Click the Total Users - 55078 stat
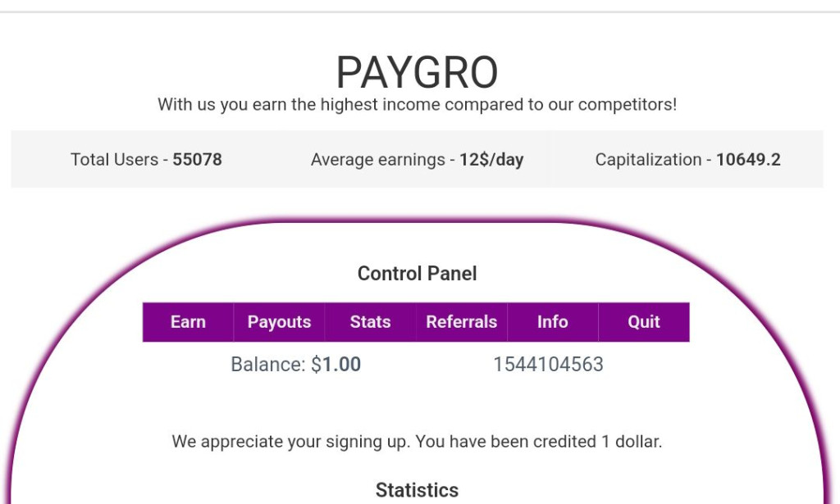The height and width of the screenshot is (504, 840). (145, 159)
